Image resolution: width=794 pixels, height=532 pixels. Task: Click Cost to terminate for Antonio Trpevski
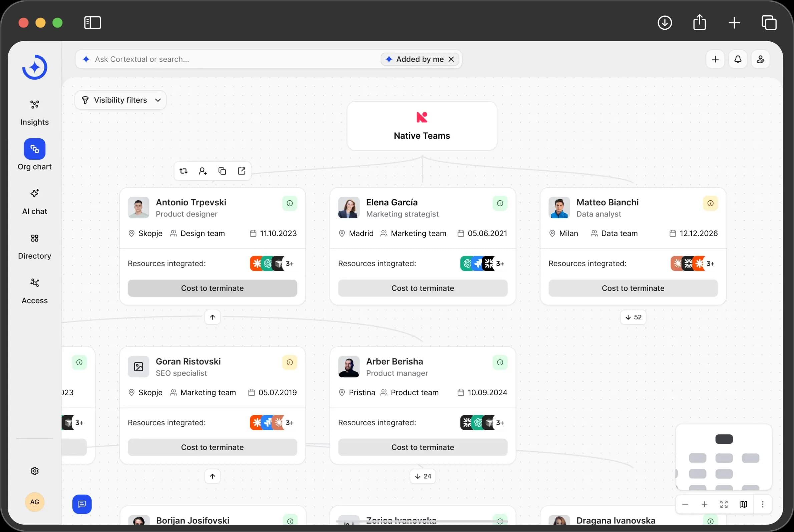[x=212, y=288]
